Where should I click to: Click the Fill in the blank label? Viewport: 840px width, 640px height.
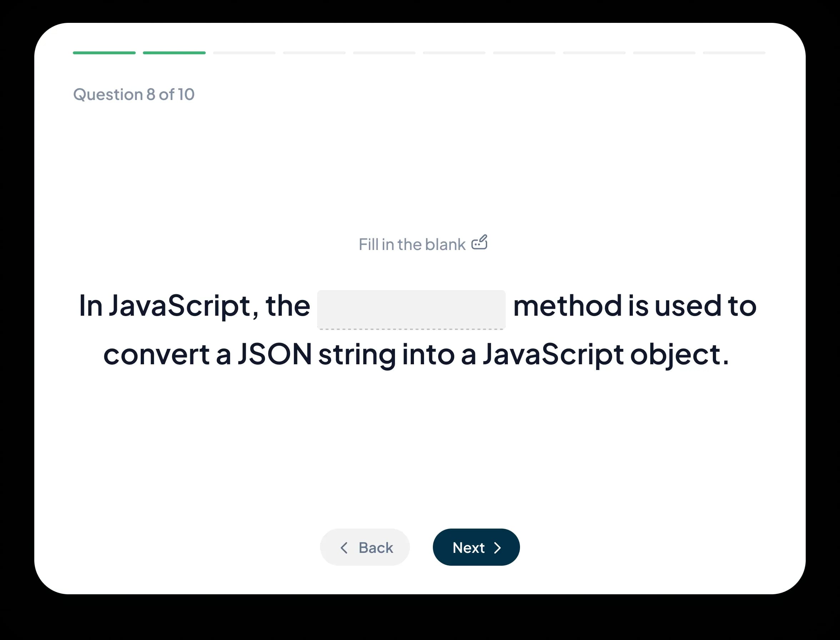coord(412,245)
